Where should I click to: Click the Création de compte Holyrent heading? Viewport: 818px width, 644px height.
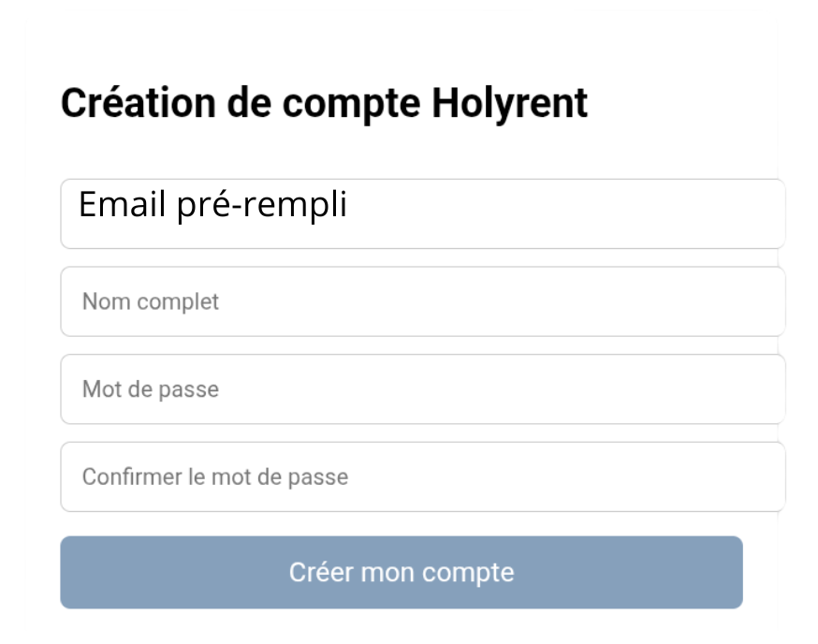click(x=325, y=103)
